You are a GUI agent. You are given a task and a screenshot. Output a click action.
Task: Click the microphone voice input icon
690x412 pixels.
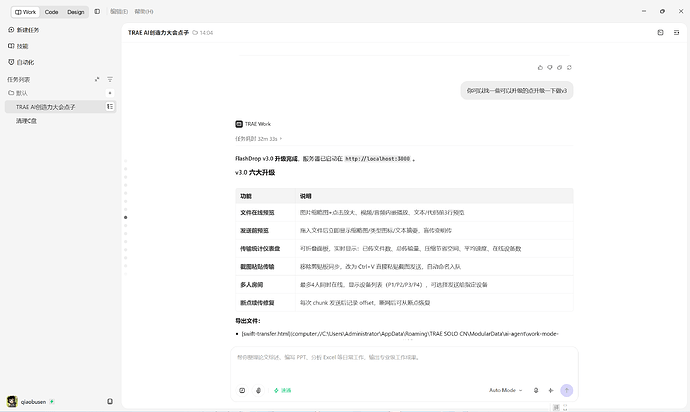point(259,390)
